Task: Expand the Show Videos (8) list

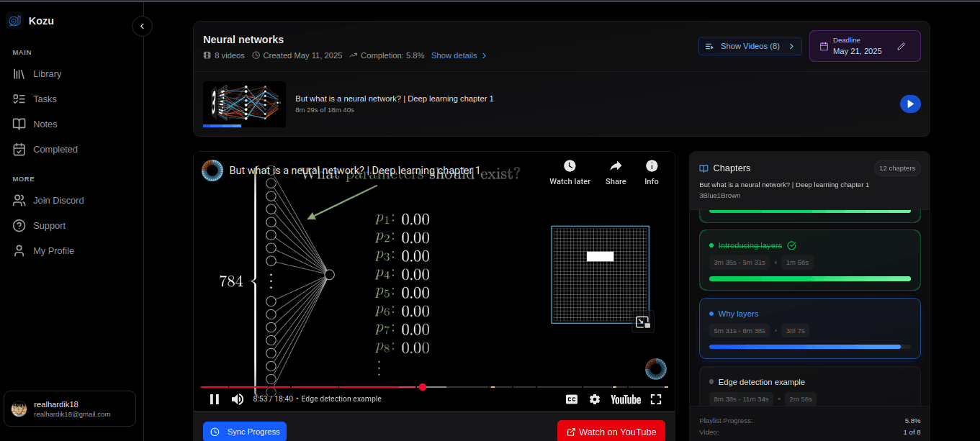Action: pos(750,45)
